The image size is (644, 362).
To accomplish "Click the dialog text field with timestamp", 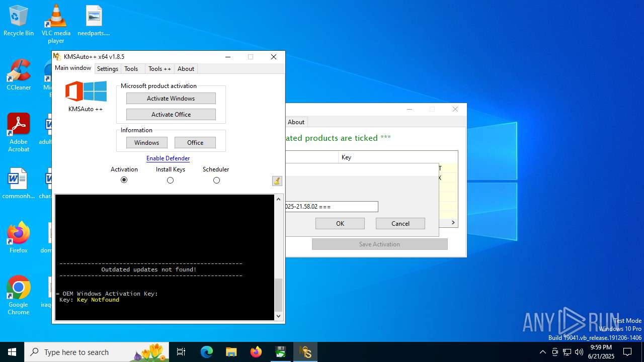I will pyautogui.click(x=332, y=207).
